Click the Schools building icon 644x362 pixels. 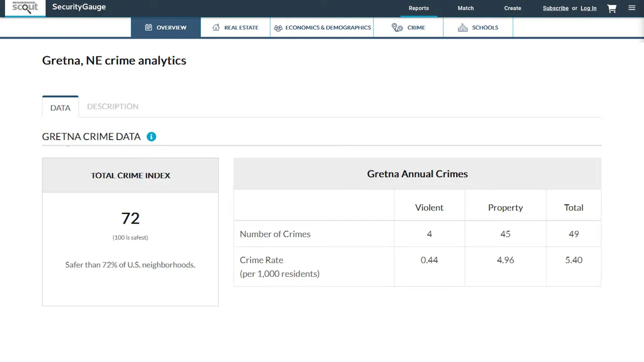point(463,28)
